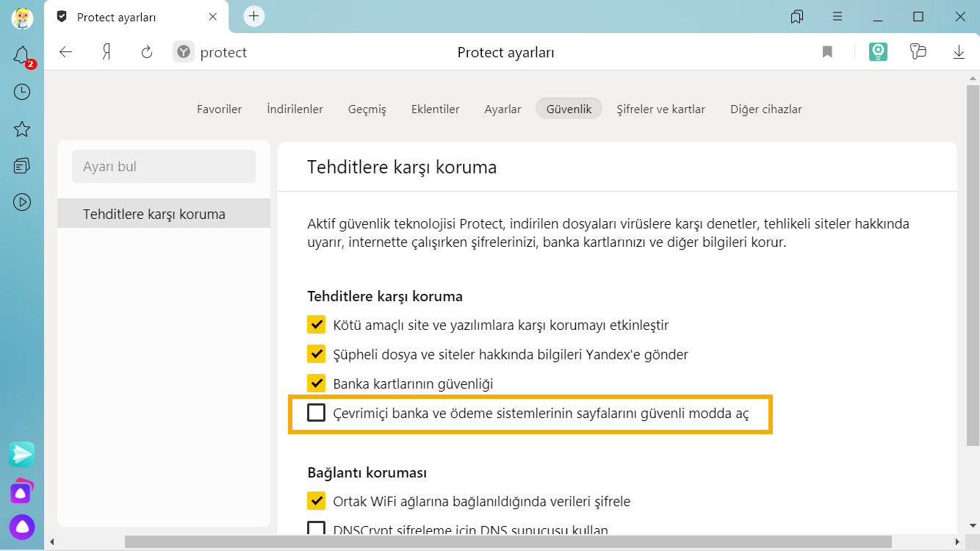Open the Favoriler tab

219,109
